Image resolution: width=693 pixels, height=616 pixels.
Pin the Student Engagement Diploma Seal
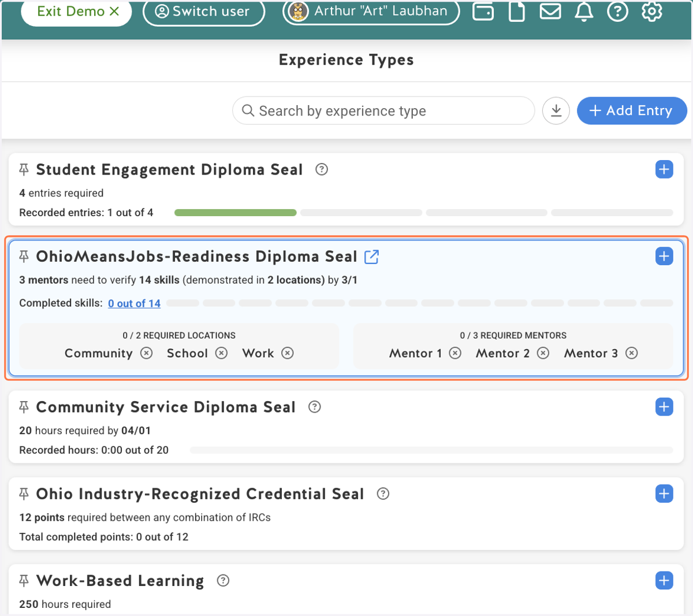tap(24, 169)
